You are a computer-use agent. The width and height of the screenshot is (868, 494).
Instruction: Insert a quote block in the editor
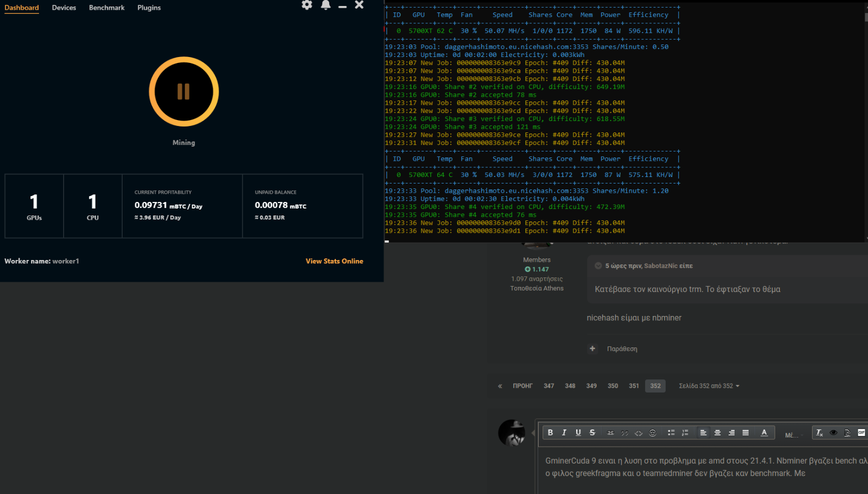tap(624, 433)
